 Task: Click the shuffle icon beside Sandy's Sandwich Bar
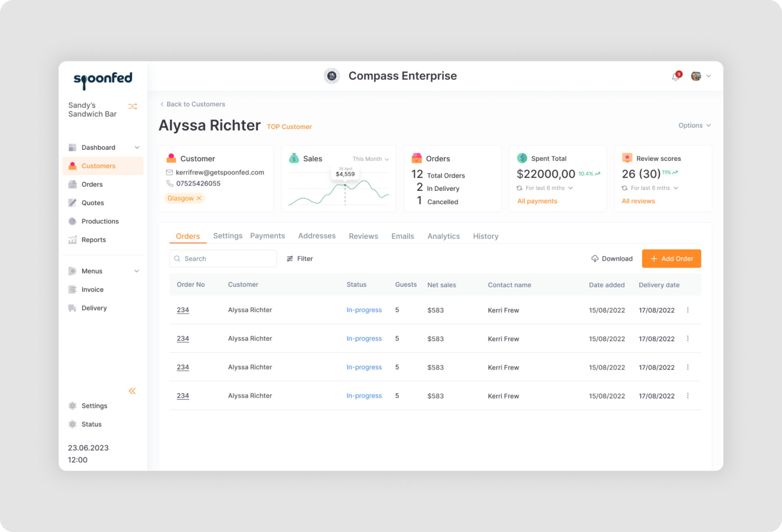click(132, 106)
